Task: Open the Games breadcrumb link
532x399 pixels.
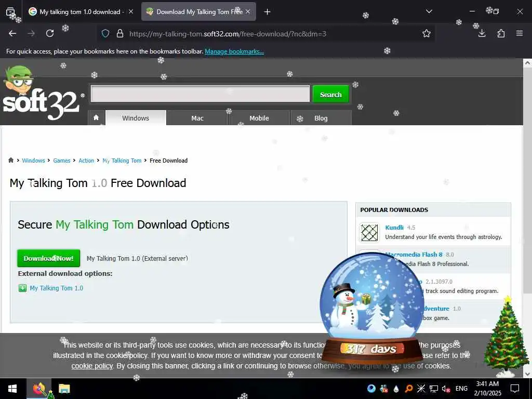Action: point(62,161)
